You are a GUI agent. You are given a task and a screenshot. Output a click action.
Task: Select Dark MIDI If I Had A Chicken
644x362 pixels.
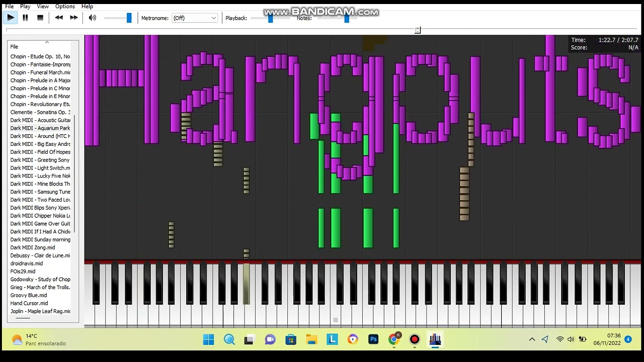pos(40,232)
